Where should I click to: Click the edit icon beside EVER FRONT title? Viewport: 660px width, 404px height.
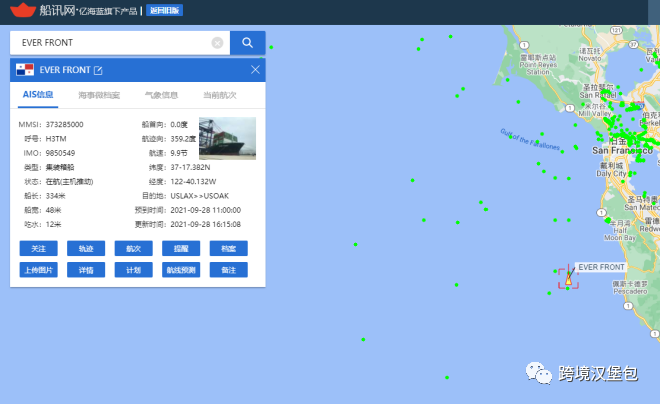tap(98, 70)
